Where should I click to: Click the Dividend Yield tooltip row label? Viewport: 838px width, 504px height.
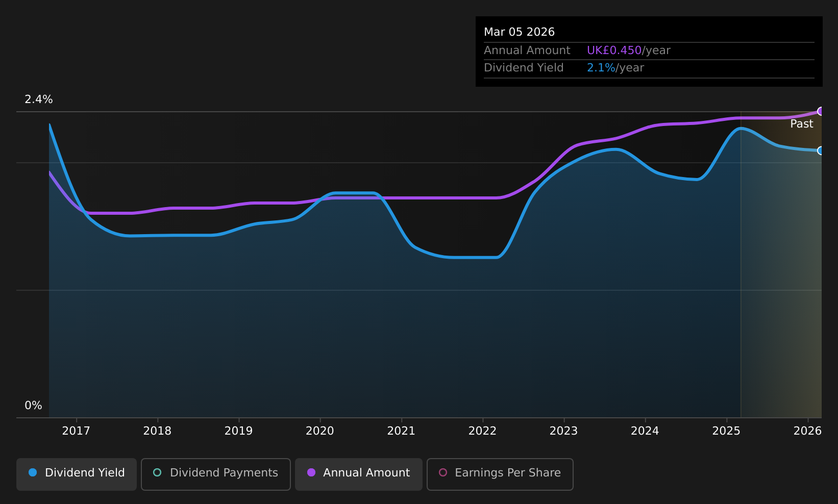coord(524,68)
